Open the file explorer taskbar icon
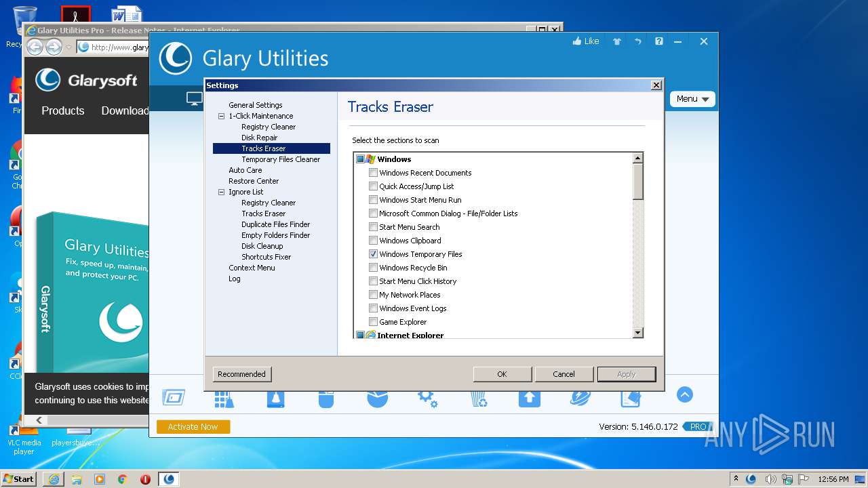Image resolution: width=868 pixels, height=488 pixels. (77, 479)
